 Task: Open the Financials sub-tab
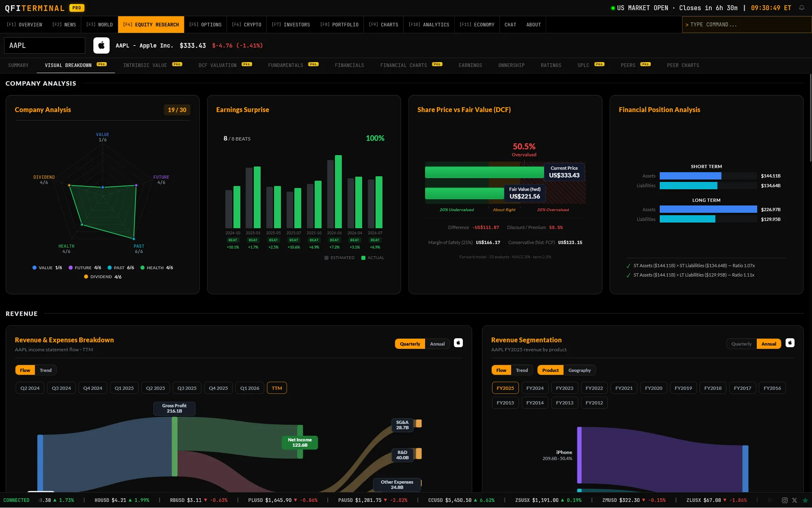point(350,65)
